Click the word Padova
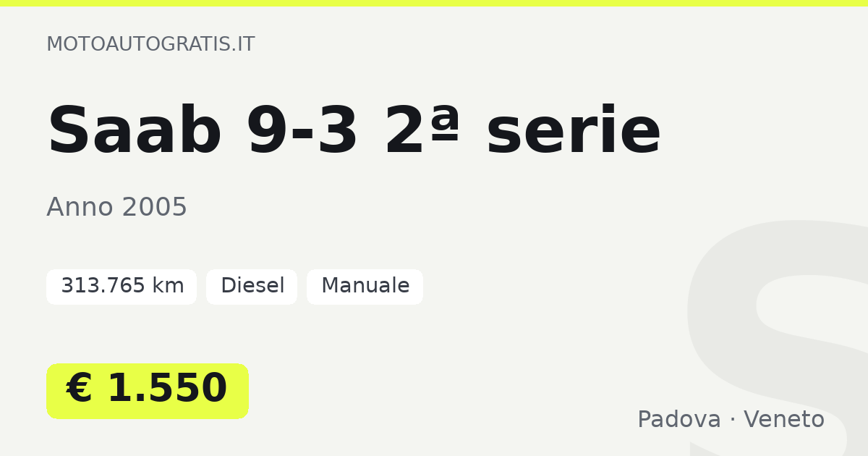Viewport: 868px width, 456px height. [679, 420]
